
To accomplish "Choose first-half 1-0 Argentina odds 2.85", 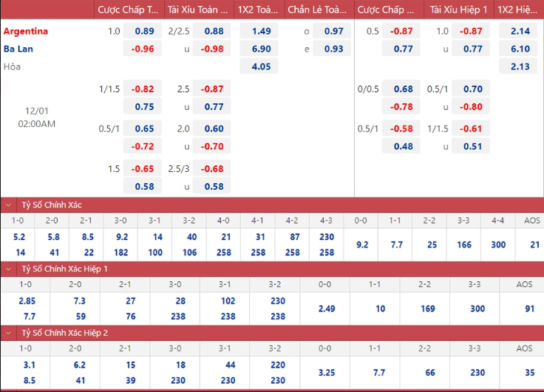I will click(x=26, y=301).
